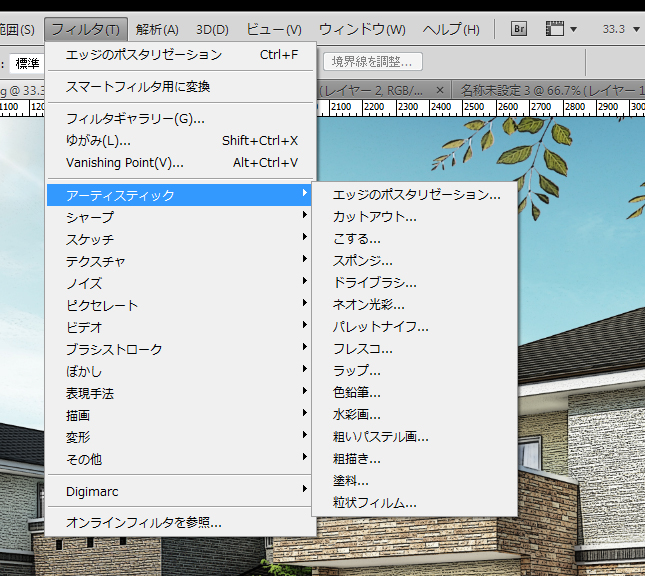Select the ネオン光彩 filter option
This screenshot has width=645, height=576.
tap(369, 304)
